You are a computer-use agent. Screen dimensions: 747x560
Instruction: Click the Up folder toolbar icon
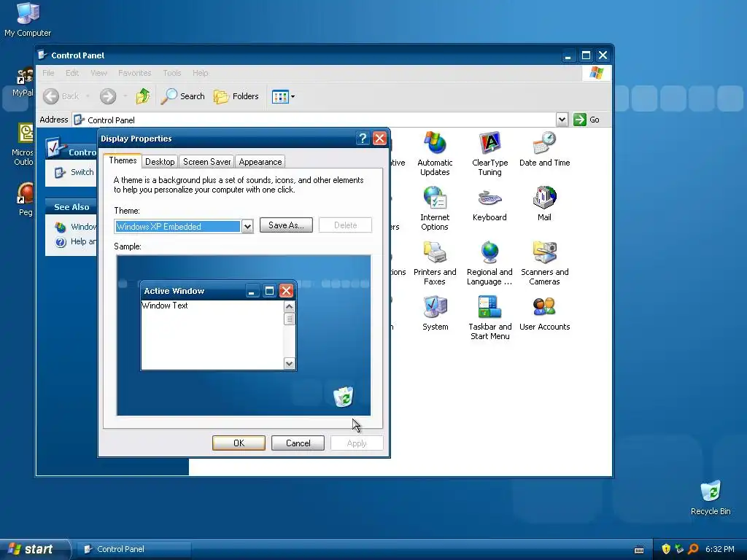point(142,96)
